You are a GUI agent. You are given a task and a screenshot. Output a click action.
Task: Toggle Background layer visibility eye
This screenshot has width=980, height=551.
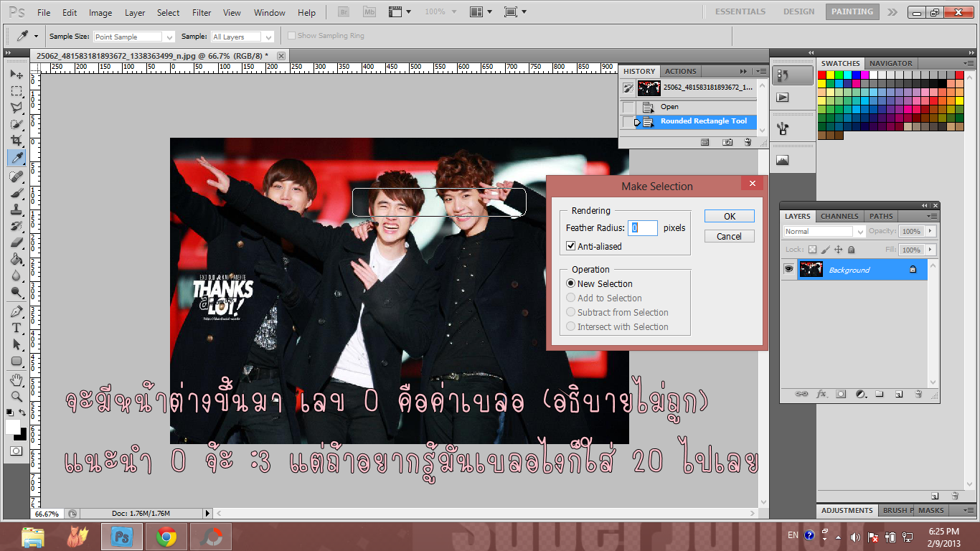click(x=789, y=269)
